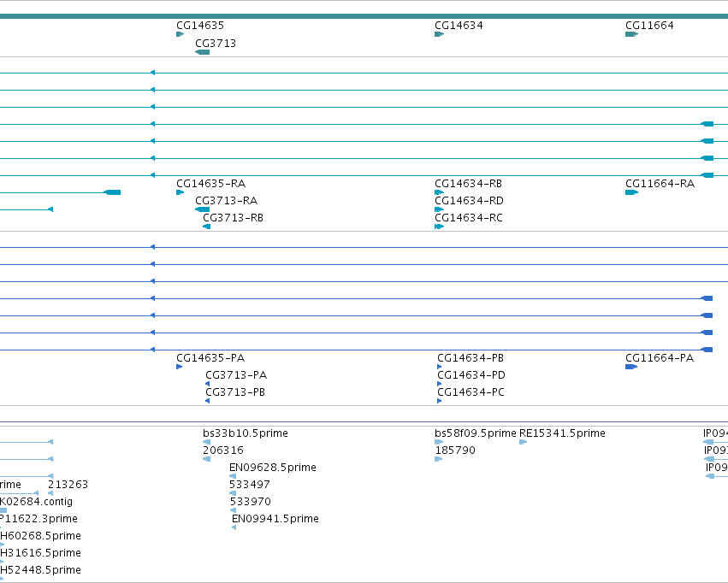Select the CG14635 gene label

(x=200, y=26)
